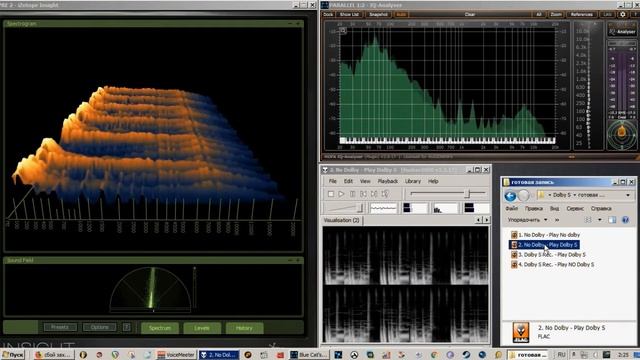The height and width of the screenshot is (360, 640).
Task: Click the Dock button in IQ-Analyser
Action: click(328, 14)
